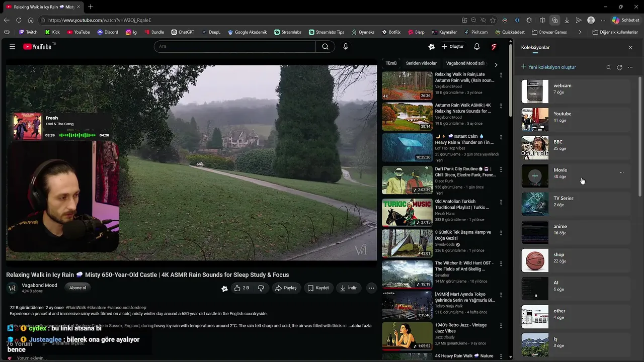Screen dimensions: 644x362
Task: Open browser downloads arrow icon
Action: (x=567, y=20)
